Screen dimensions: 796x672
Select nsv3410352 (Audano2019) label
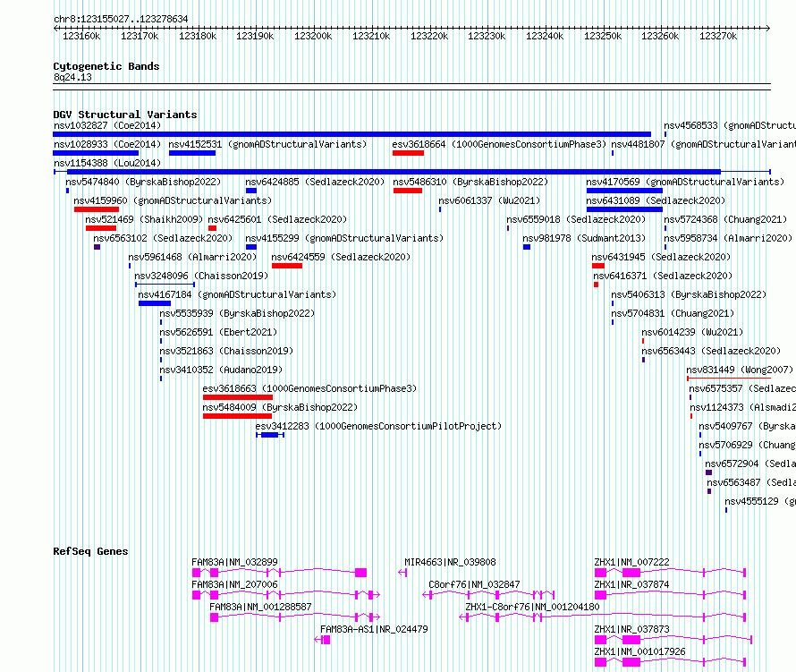tap(221, 370)
